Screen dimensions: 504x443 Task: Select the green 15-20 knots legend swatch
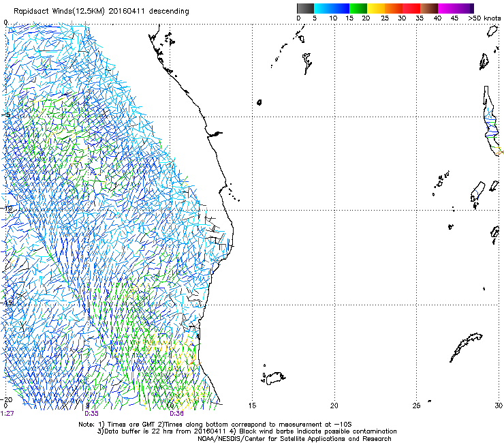(358, 8)
